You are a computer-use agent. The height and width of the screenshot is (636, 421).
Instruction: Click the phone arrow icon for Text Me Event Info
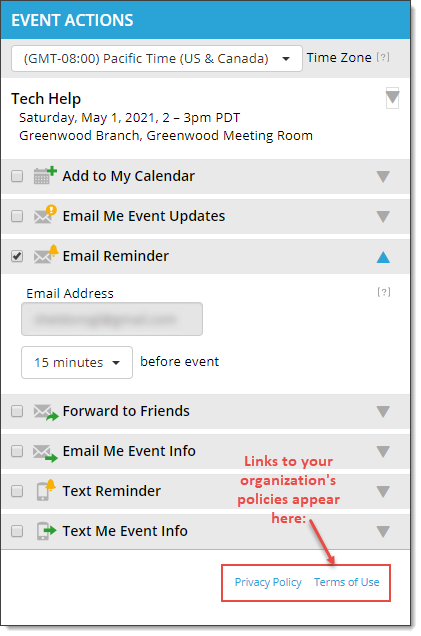[x=46, y=531]
